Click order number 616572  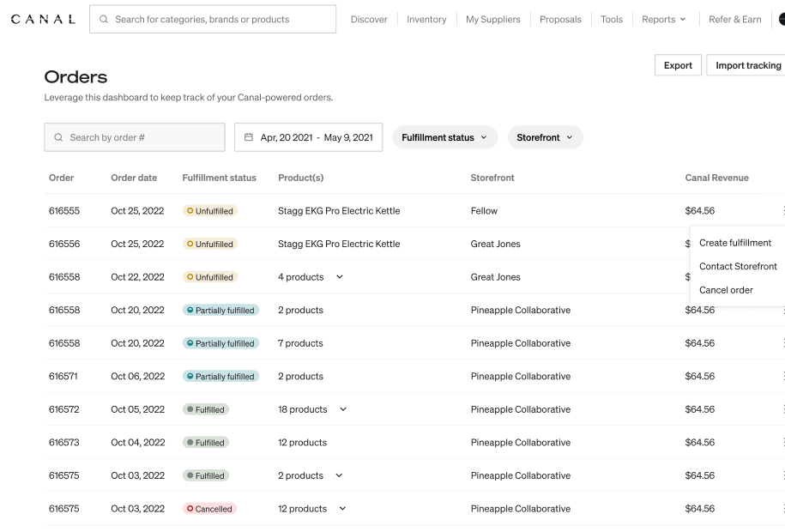point(64,409)
